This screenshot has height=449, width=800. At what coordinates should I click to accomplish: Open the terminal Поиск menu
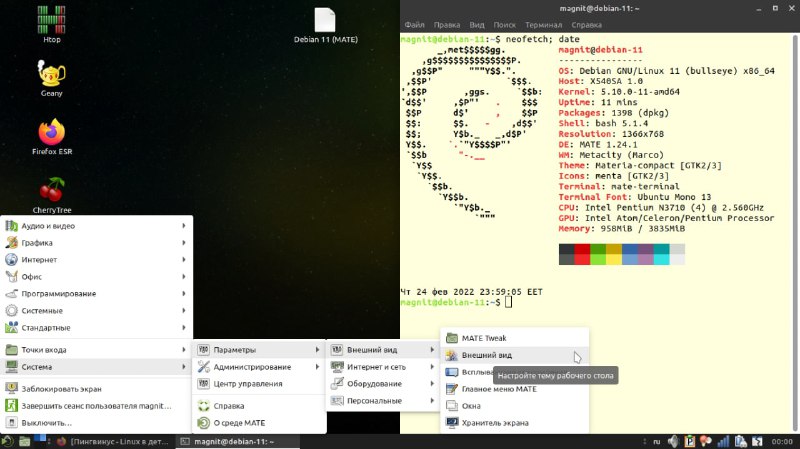[504, 24]
